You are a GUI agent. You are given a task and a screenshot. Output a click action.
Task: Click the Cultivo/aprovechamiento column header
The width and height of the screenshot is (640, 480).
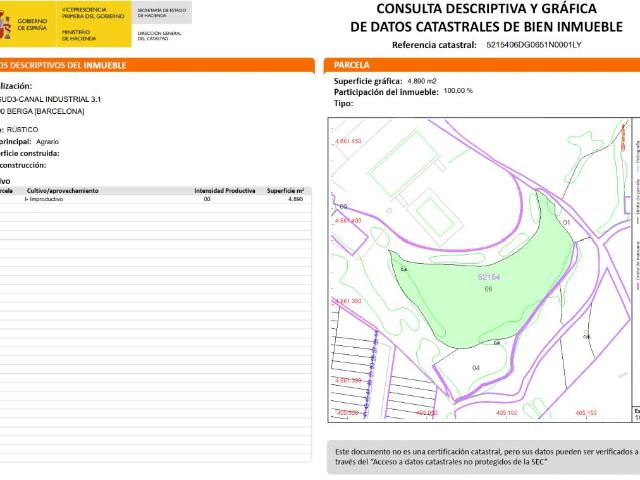[62, 190]
